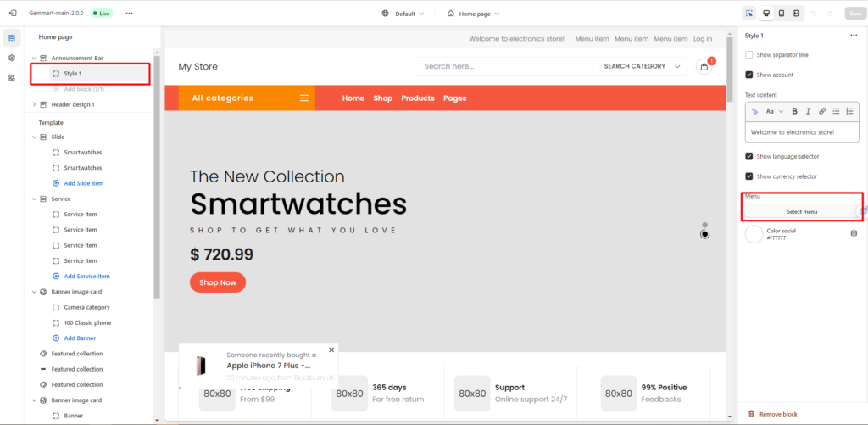The width and height of the screenshot is (868, 425).
Task: Open SEARCH CATEGORY dropdown
Action: (639, 66)
